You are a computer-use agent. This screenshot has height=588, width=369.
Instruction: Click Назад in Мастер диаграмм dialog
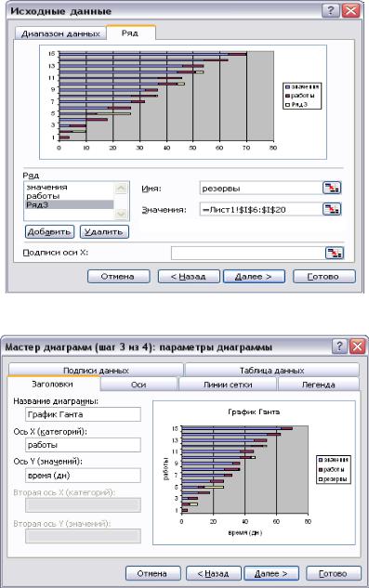213,573
